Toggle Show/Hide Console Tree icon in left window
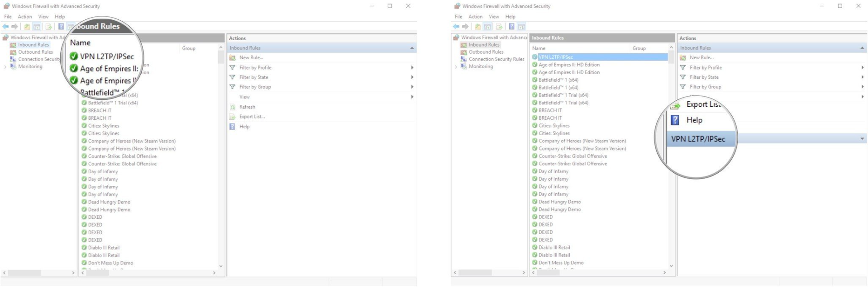 pos(37,27)
